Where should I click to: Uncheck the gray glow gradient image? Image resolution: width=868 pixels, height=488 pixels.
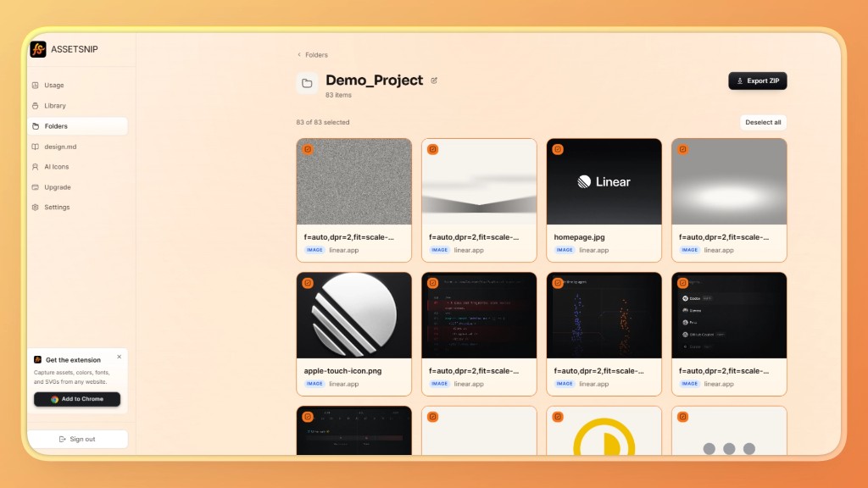[683, 149]
